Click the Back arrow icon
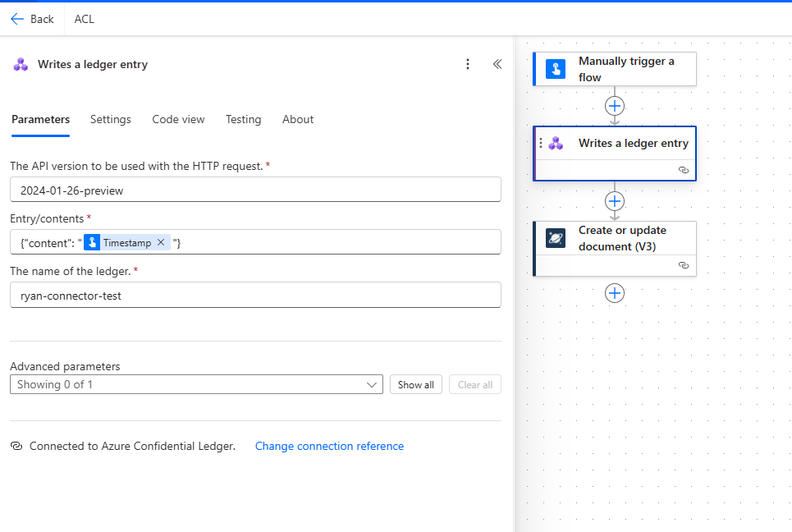This screenshot has width=792, height=532. coord(17,19)
